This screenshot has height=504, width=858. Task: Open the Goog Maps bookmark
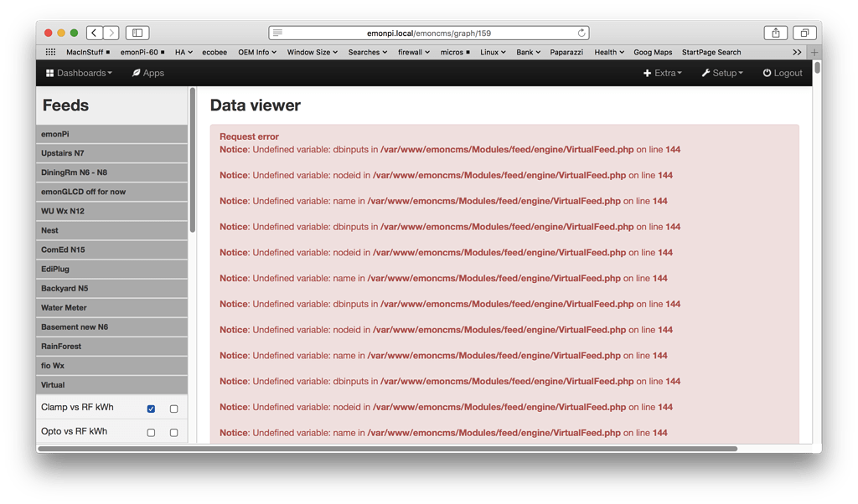653,52
